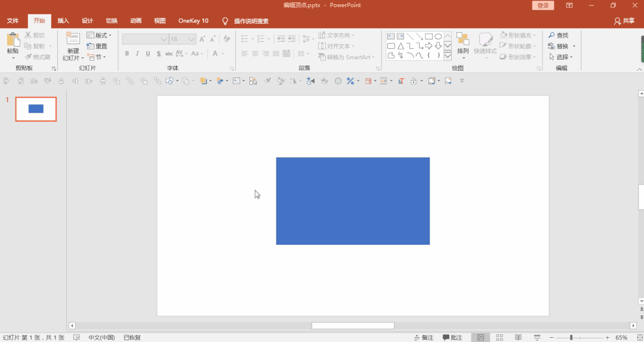Click zoom in plus button
Screen dimensions: 644x342
608,337
